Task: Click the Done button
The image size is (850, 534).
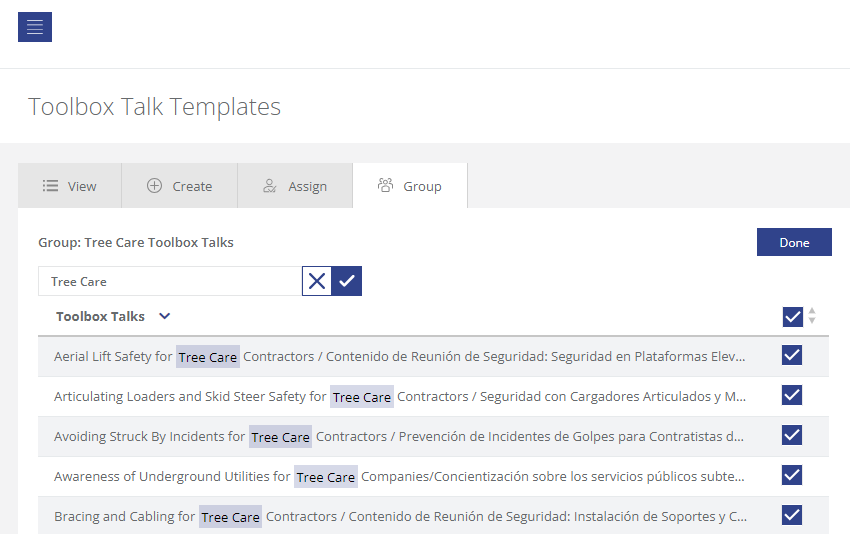Action: click(x=794, y=242)
